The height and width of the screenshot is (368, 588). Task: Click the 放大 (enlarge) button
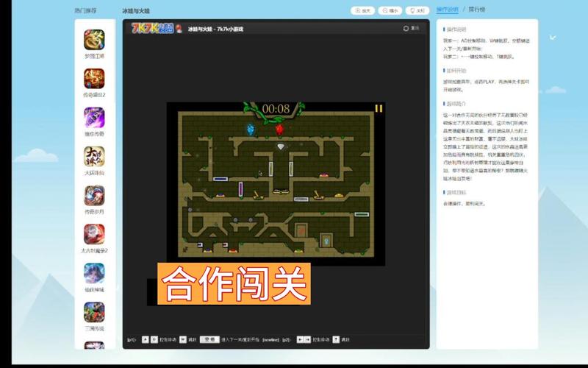coord(362,11)
